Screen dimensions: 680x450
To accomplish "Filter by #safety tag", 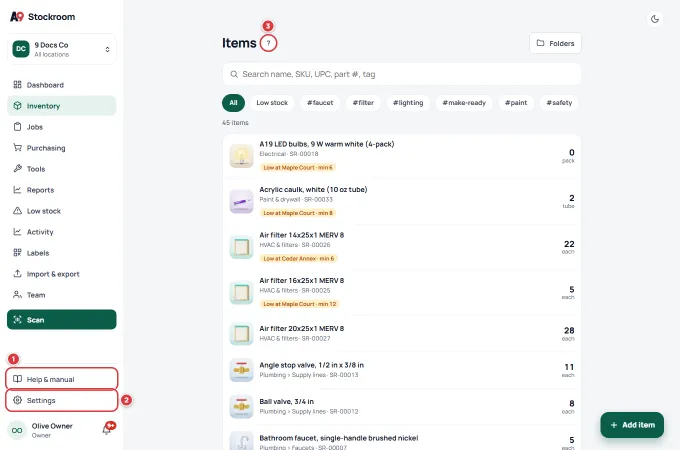I will [x=559, y=103].
